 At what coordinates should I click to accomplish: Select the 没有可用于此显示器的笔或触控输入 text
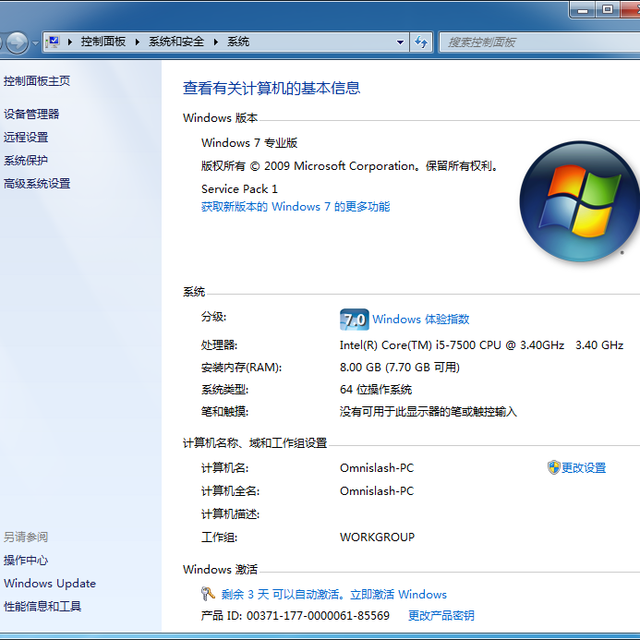click(x=428, y=411)
